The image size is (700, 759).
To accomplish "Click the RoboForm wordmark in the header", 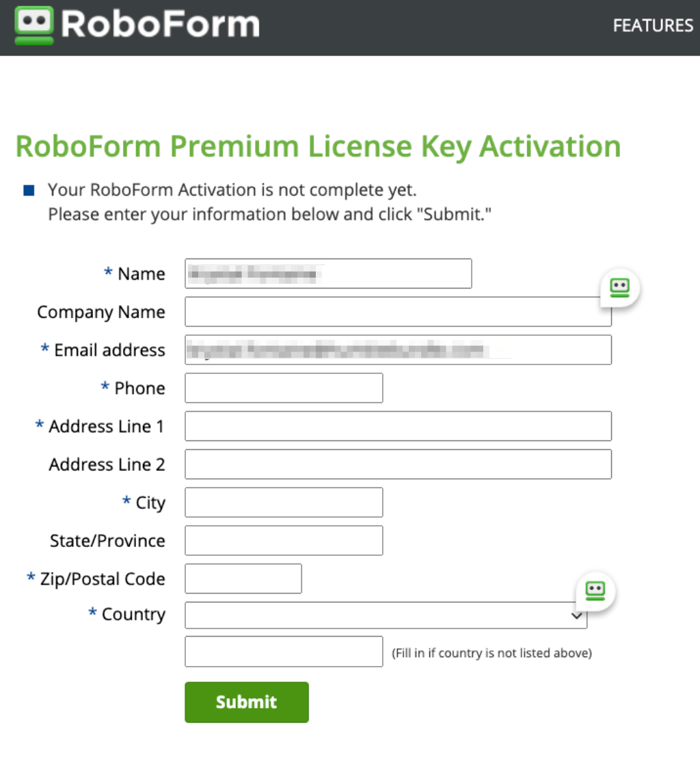I will pos(161,25).
